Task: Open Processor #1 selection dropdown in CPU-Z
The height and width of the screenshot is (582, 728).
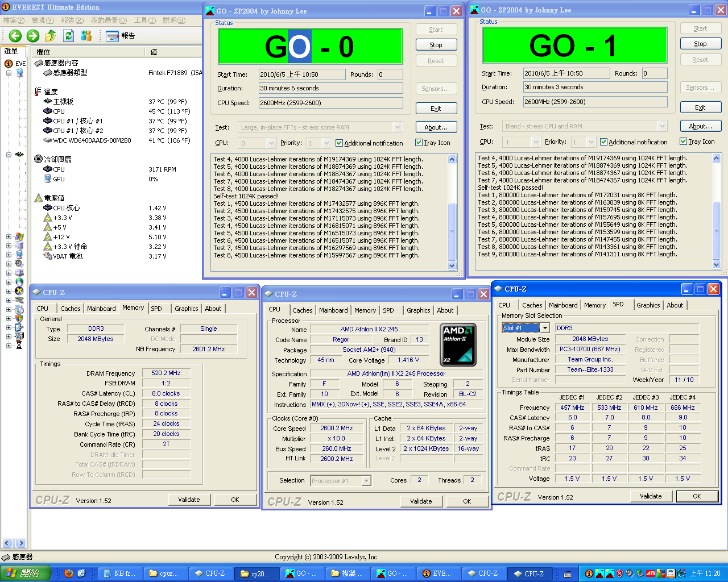Action: click(366, 481)
